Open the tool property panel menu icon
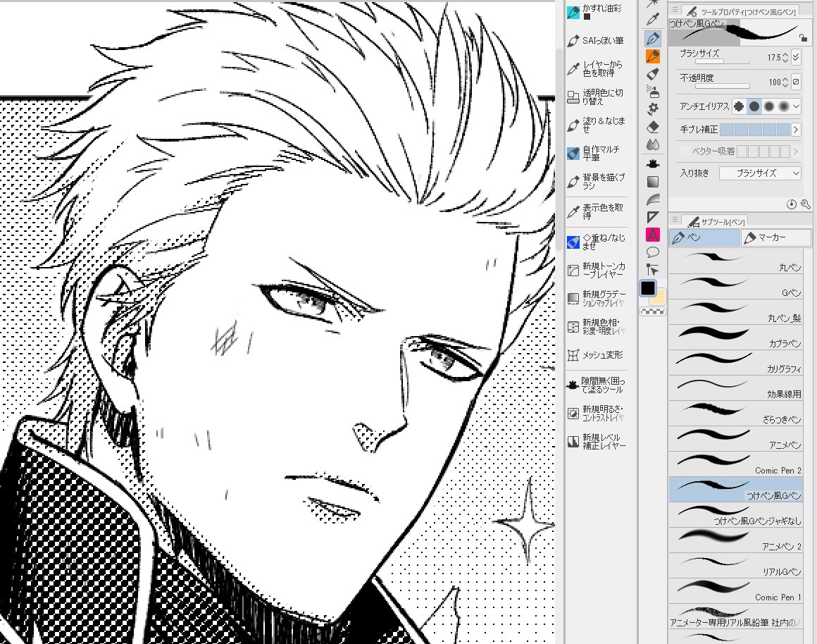This screenshot has height=644, width=817. tap(675, 9)
